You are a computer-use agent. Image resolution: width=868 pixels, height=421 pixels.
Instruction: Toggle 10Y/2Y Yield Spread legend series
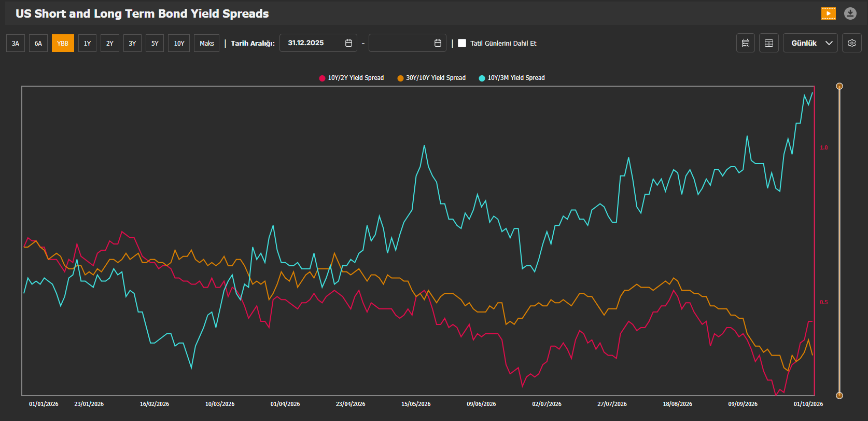tap(352, 78)
